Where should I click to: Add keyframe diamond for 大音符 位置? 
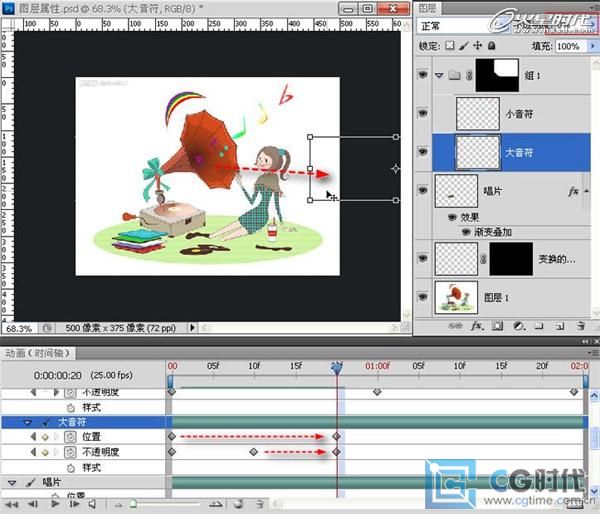(x=45, y=437)
